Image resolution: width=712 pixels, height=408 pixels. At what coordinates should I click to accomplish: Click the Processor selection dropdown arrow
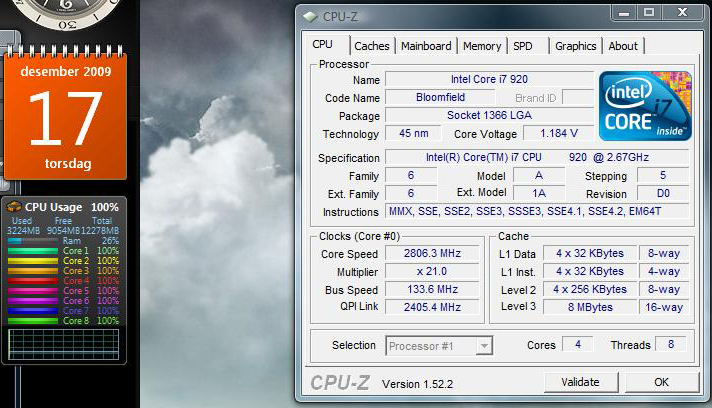pos(484,346)
